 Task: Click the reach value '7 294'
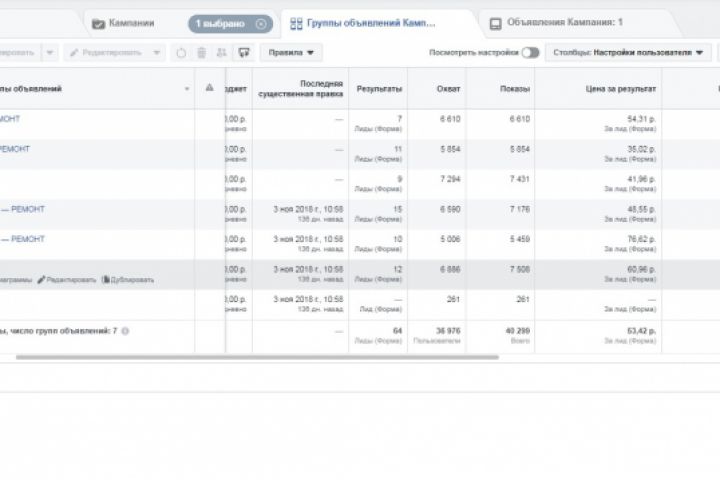coord(450,179)
